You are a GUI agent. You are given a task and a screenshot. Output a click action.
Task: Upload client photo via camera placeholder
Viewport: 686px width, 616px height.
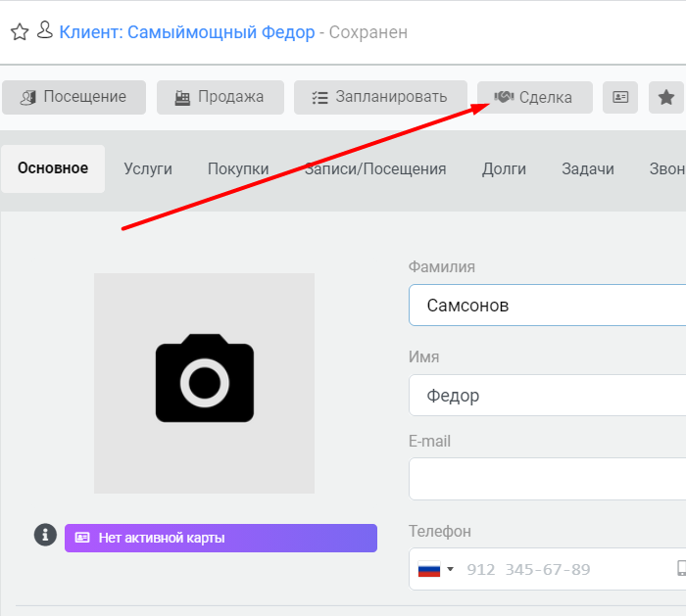point(204,383)
